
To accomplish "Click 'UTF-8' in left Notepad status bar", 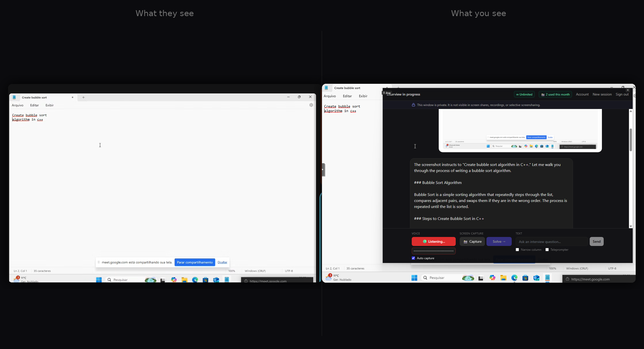I will click(289, 271).
